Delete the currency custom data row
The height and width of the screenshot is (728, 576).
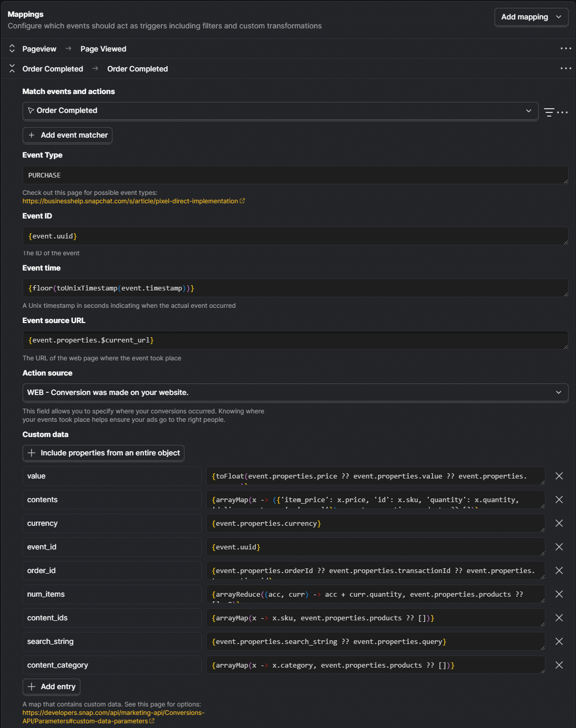(x=559, y=523)
